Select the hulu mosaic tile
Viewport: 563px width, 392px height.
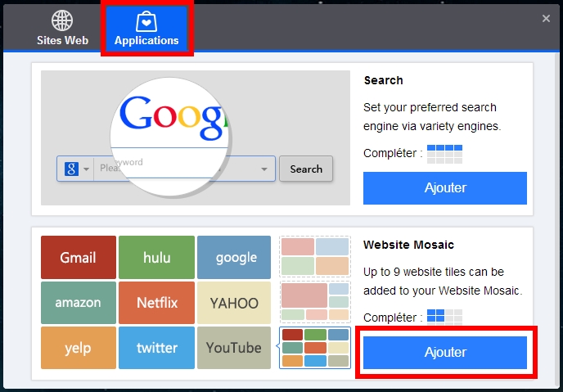point(156,258)
